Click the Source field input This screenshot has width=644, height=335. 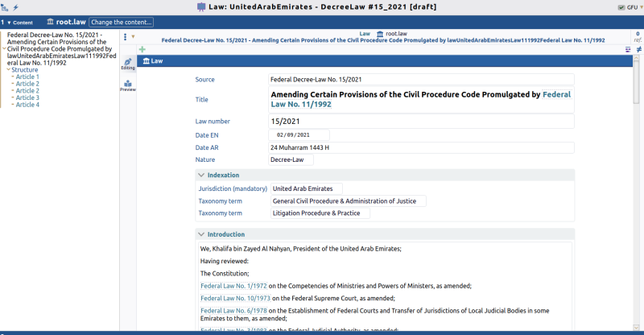point(421,80)
